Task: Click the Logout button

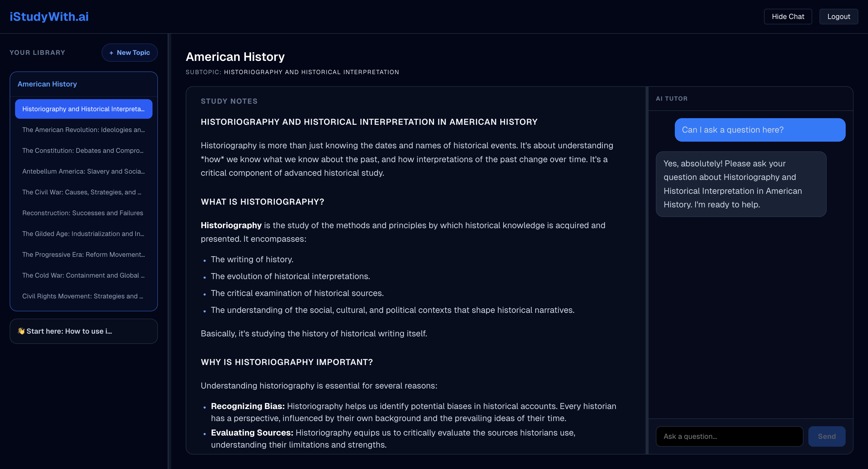Action: click(x=838, y=16)
